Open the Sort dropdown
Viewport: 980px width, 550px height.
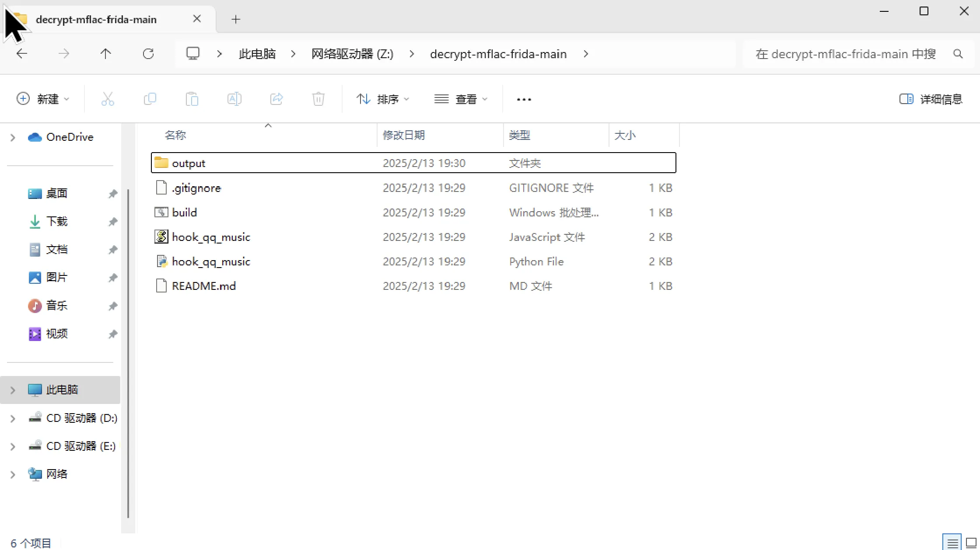[383, 99]
